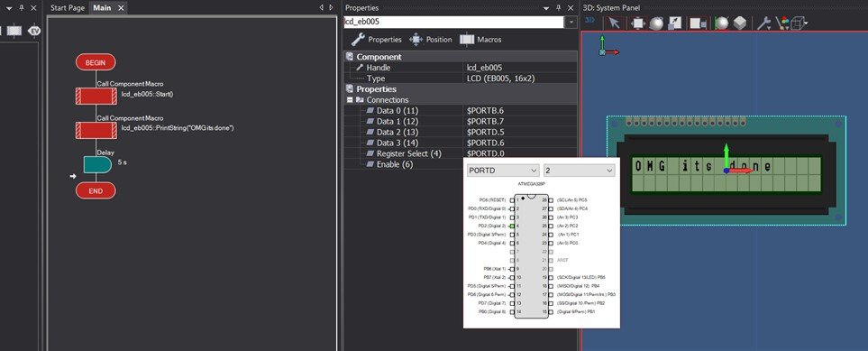Click the zoom-to-object tool icon
Screen dimensions: 868x351
pos(674,23)
